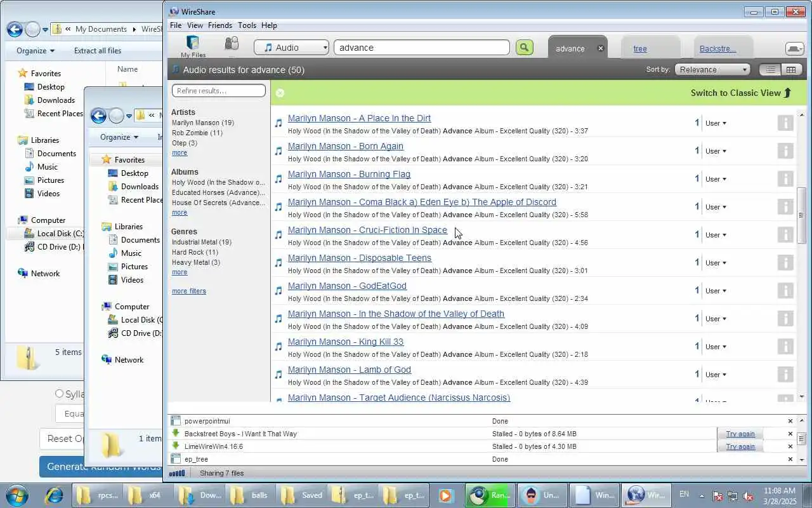Show info for Lamb of God
This screenshot has height=508, width=812.
785,375
